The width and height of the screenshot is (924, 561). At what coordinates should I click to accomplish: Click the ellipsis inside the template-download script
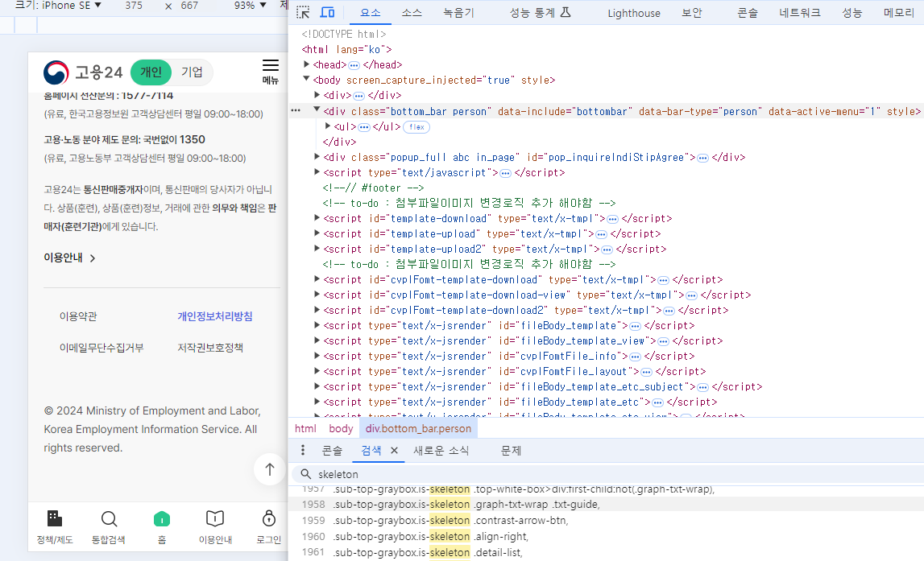(x=612, y=219)
